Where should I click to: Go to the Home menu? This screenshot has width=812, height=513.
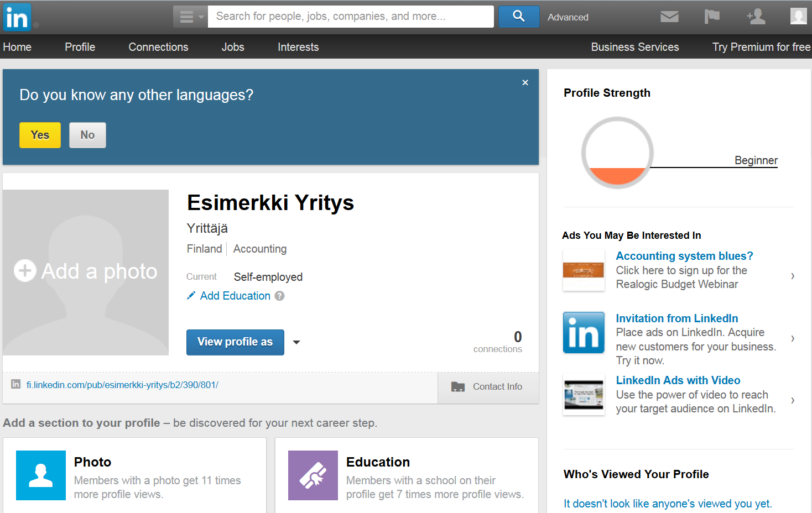click(17, 47)
